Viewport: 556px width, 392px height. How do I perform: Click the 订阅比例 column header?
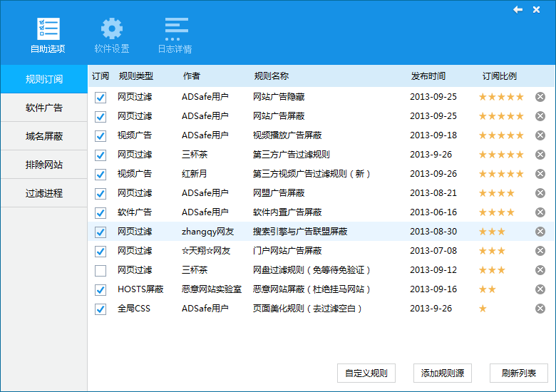pyautogui.click(x=499, y=76)
